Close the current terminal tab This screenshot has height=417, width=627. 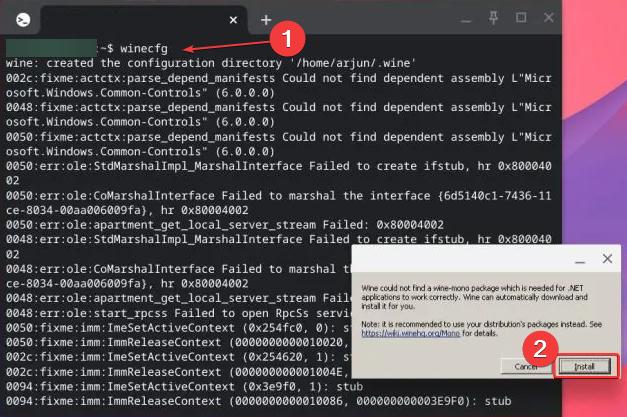(233, 20)
